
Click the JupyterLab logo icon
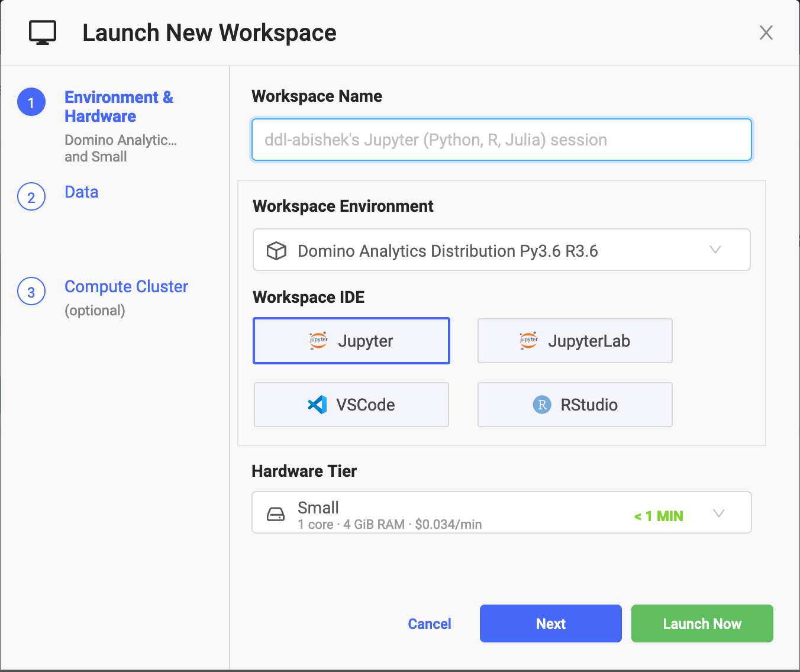pos(528,341)
